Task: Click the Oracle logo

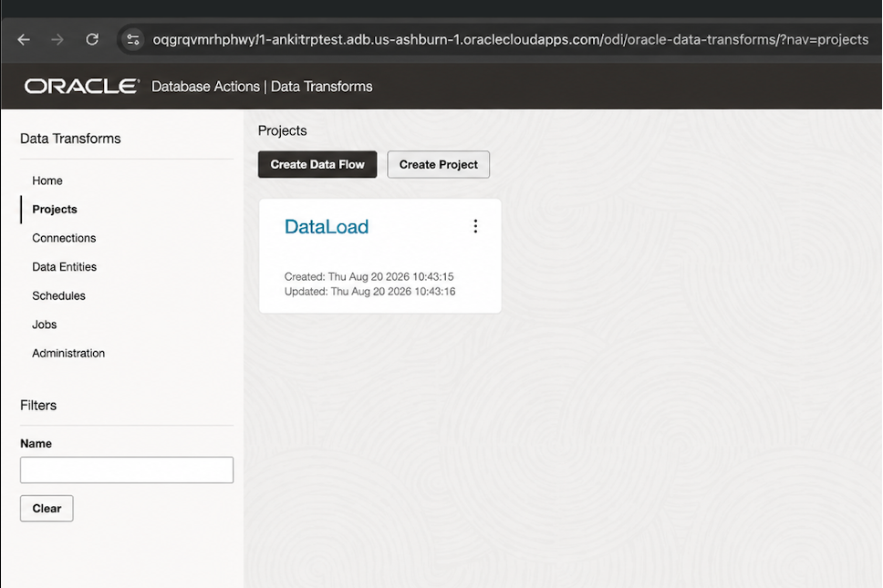Action: click(82, 86)
